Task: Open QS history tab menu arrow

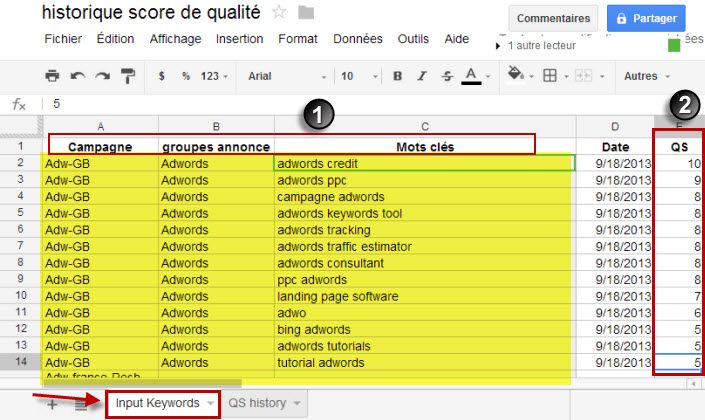Action: pos(297,403)
